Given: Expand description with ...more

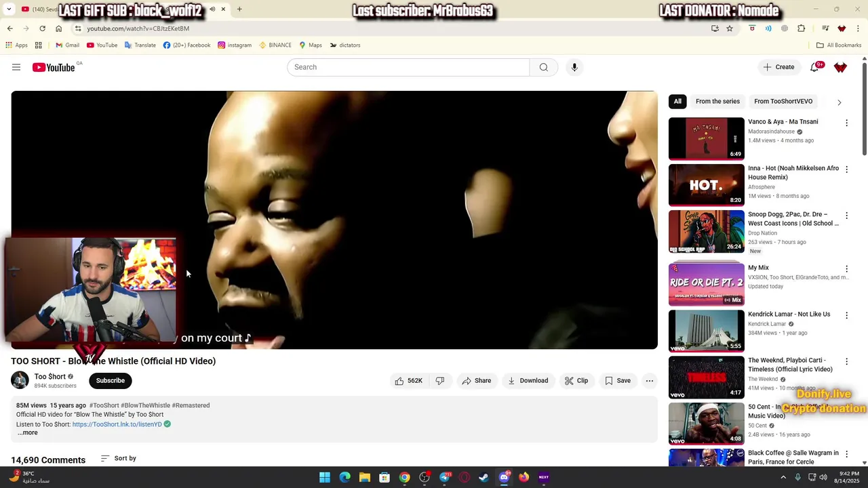Looking at the screenshot, I should (x=28, y=432).
